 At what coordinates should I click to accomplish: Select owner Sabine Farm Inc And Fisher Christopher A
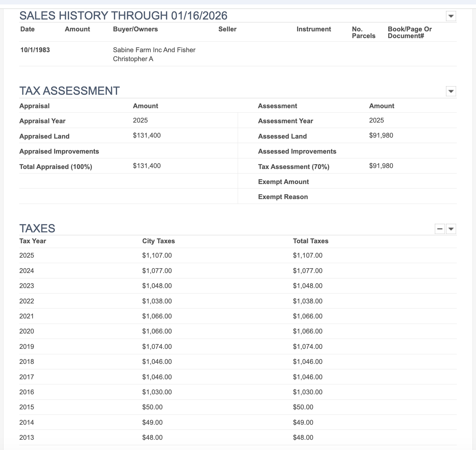click(154, 54)
